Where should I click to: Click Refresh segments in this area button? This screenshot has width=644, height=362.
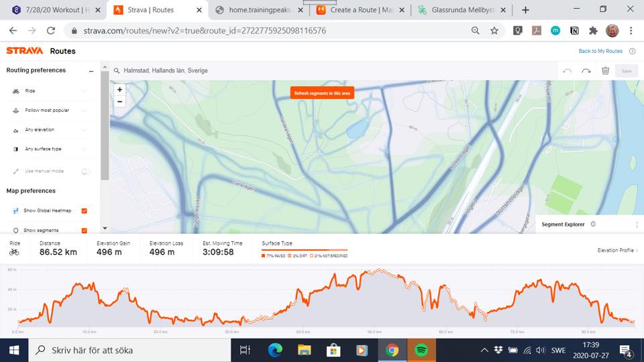coord(322,93)
